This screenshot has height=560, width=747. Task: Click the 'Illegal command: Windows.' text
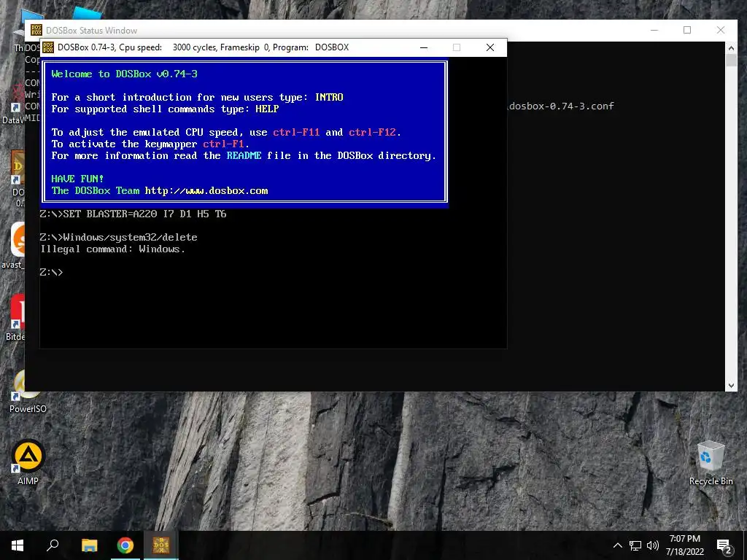(112, 249)
